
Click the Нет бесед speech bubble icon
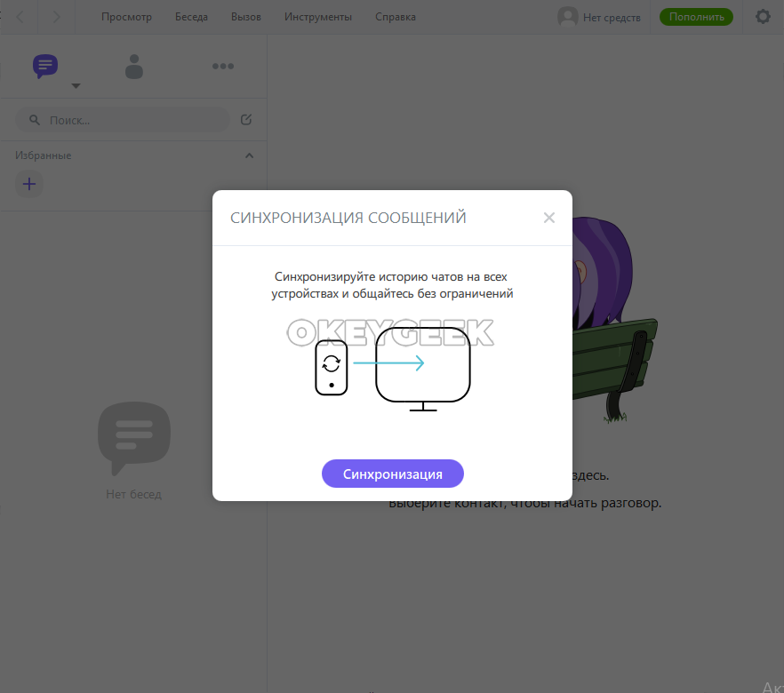(x=134, y=438)
